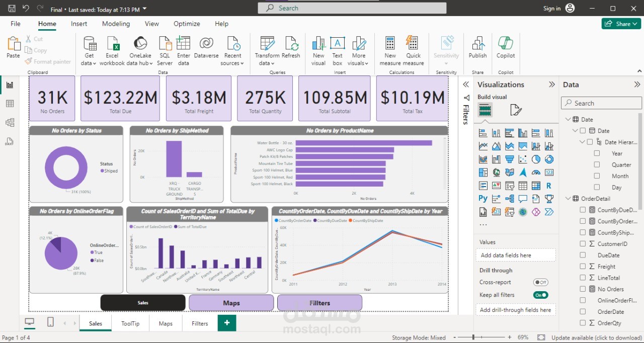The height and width of the screenshot is (343, 644).
Task: Open the Copilot ribbon button
Action: click(x=506, y=48)
